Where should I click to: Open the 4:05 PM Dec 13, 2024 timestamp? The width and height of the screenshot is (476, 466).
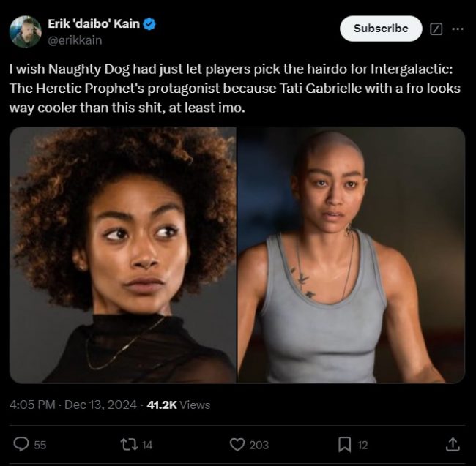(x=73, y=405)
